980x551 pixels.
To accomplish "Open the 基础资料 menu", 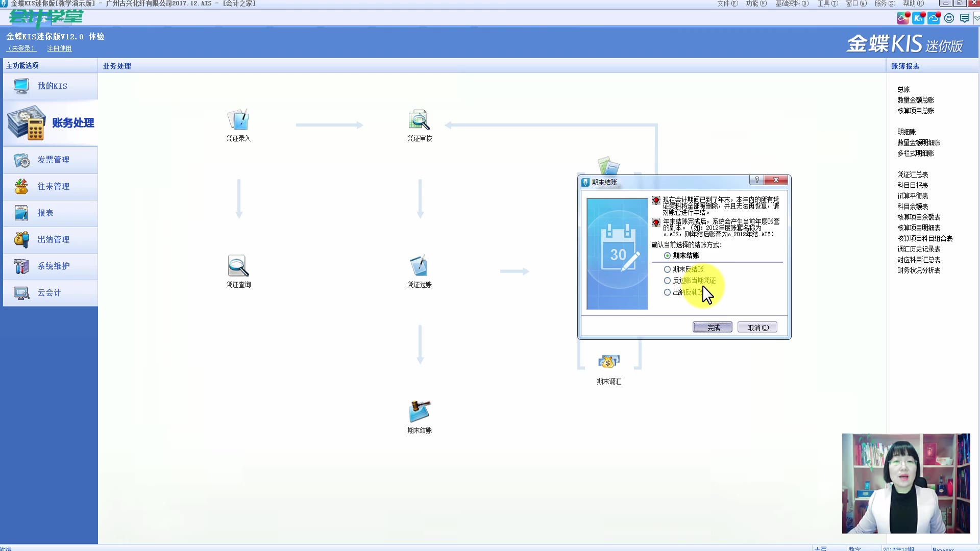I will pyautogui.click(x=792, y=4).
